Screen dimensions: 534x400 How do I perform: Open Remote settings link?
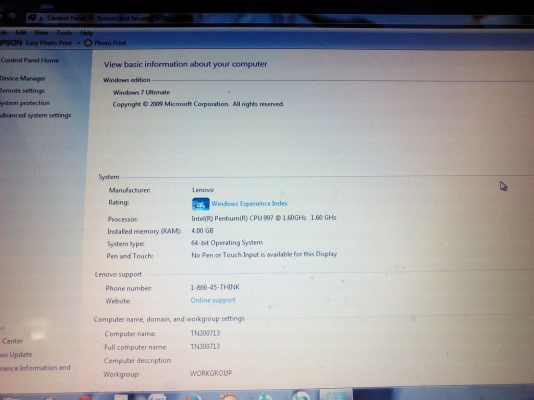pos(22,91)
